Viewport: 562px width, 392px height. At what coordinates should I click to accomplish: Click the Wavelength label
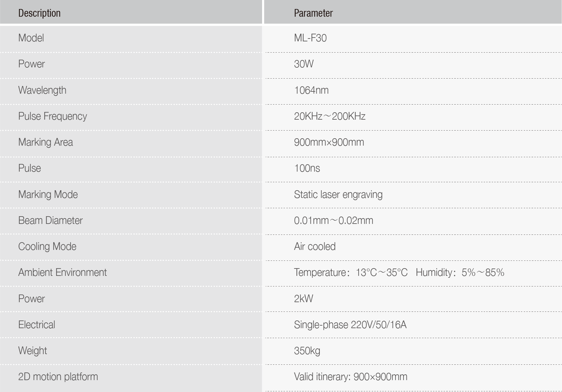tap(42, 90)
